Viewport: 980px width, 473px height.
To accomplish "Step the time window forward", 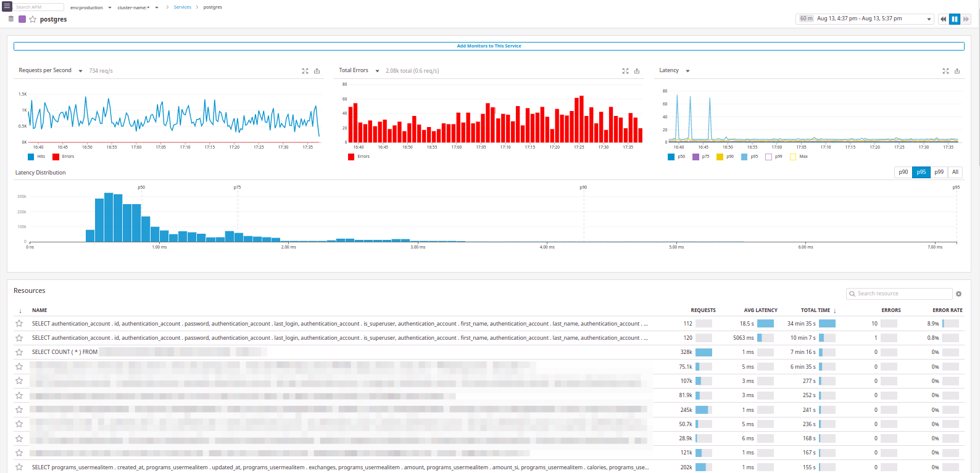I will pyautogui.click(x=966, y=19).
